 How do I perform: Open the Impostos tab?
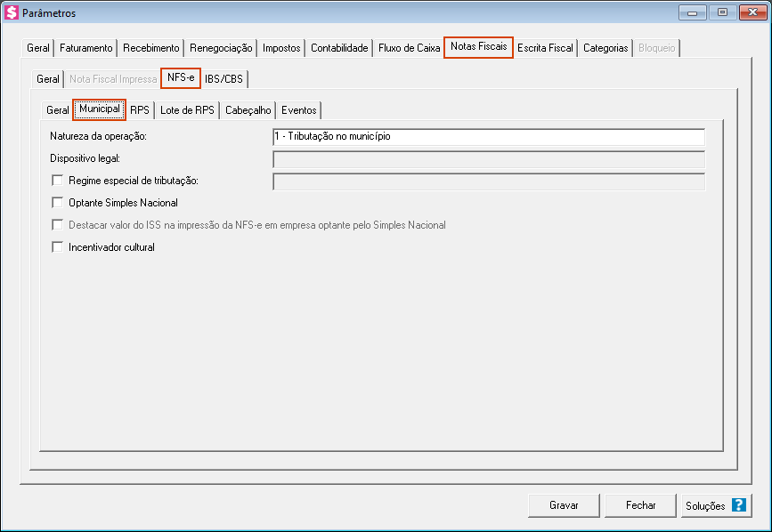(281, 48)
